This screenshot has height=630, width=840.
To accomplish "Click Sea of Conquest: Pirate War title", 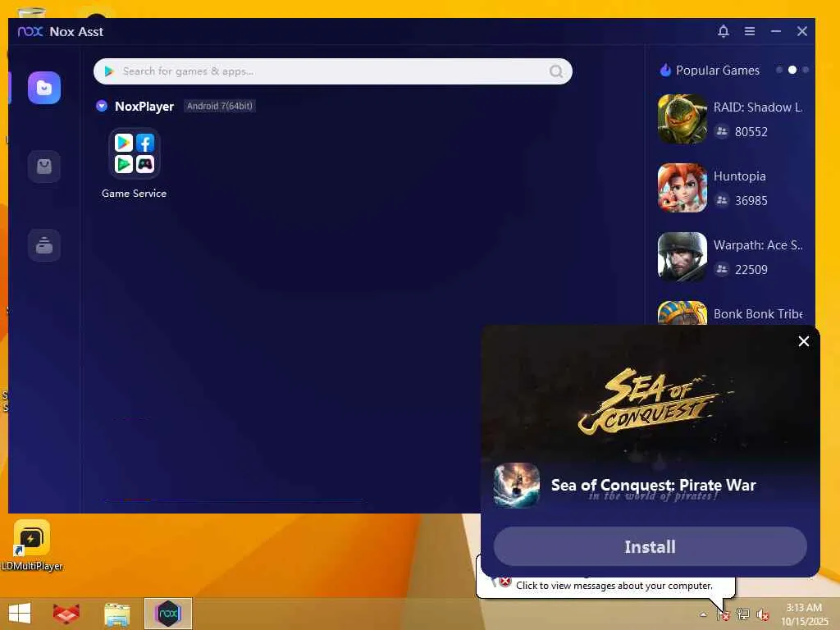I will (653, 485).
